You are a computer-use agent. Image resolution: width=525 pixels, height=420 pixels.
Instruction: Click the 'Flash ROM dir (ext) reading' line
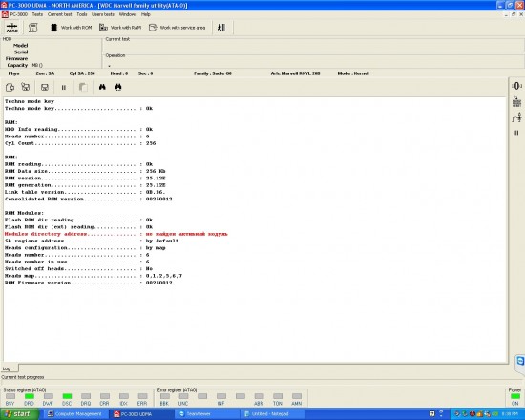pyautogui.click(x=78, y=227)
